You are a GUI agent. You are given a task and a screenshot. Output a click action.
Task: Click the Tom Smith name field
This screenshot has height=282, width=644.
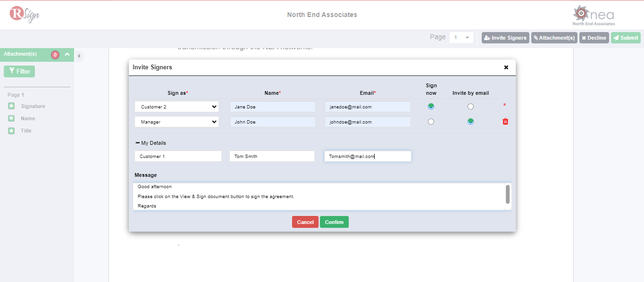coord(272,156)
